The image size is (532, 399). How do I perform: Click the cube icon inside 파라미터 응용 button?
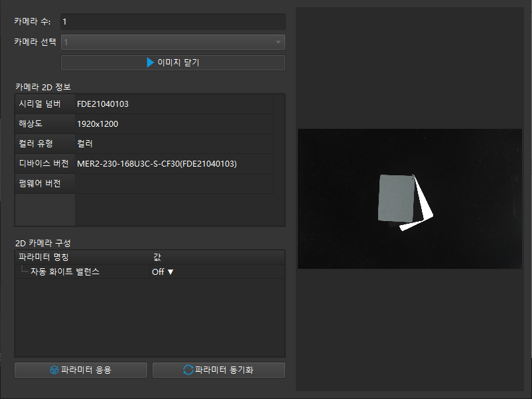(x=58, y=370)
